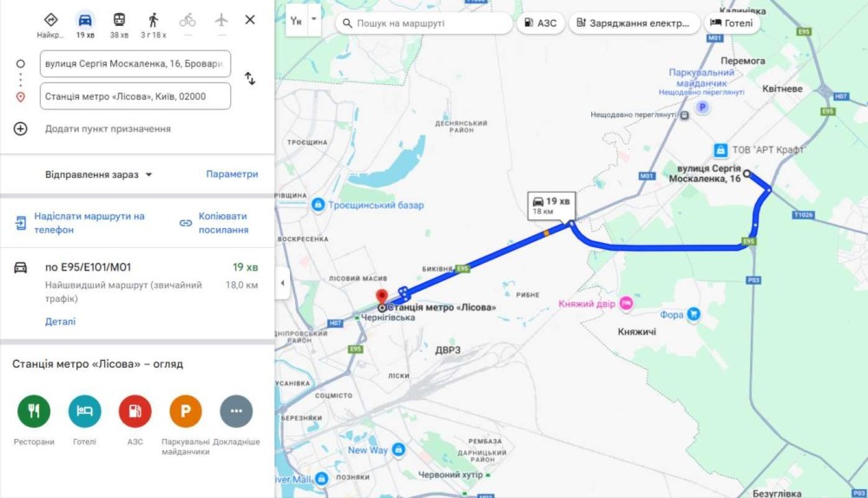Choose the walking travel mode
This screenshot has height=498, width=868.
(154, 21)
